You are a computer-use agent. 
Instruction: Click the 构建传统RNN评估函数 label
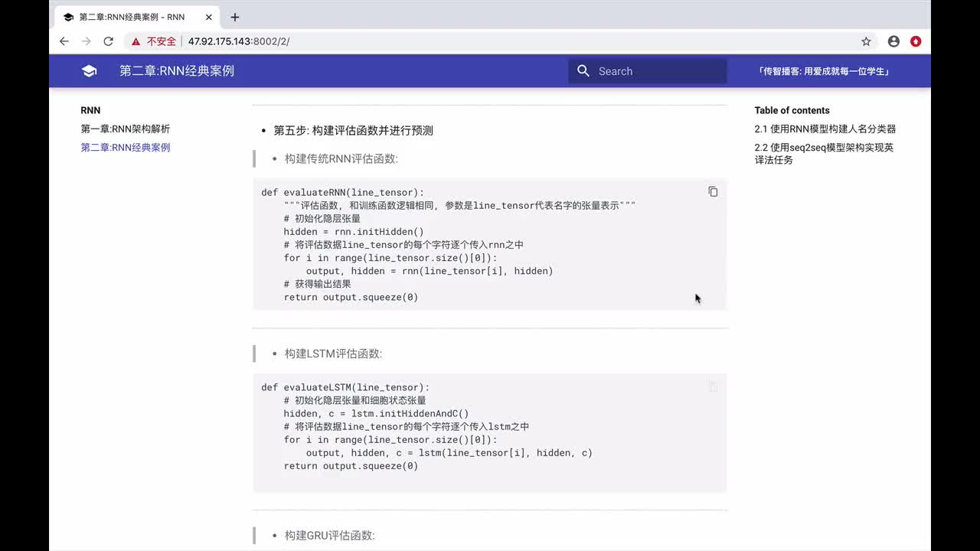point(341,158)
